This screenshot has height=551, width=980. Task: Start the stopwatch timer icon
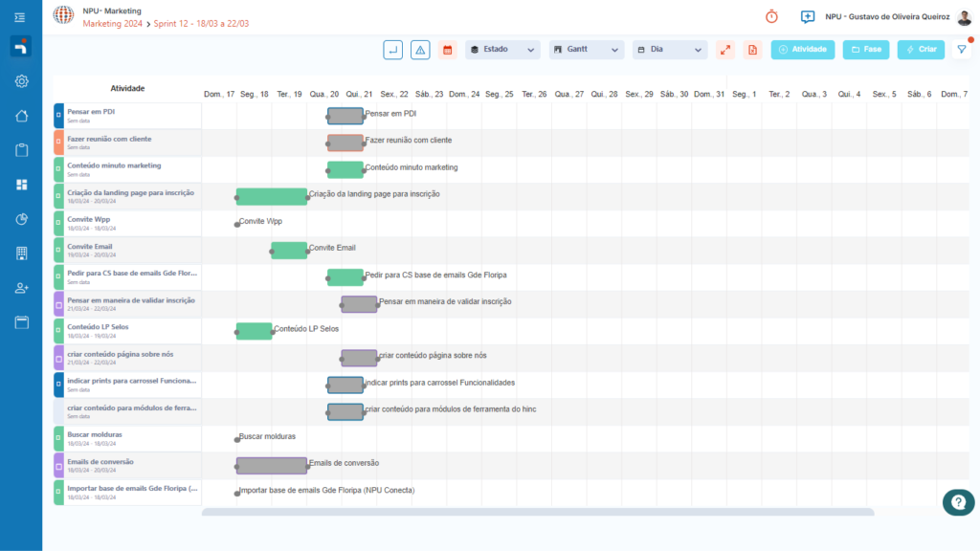pyautogui.click(x=771, y=16)
